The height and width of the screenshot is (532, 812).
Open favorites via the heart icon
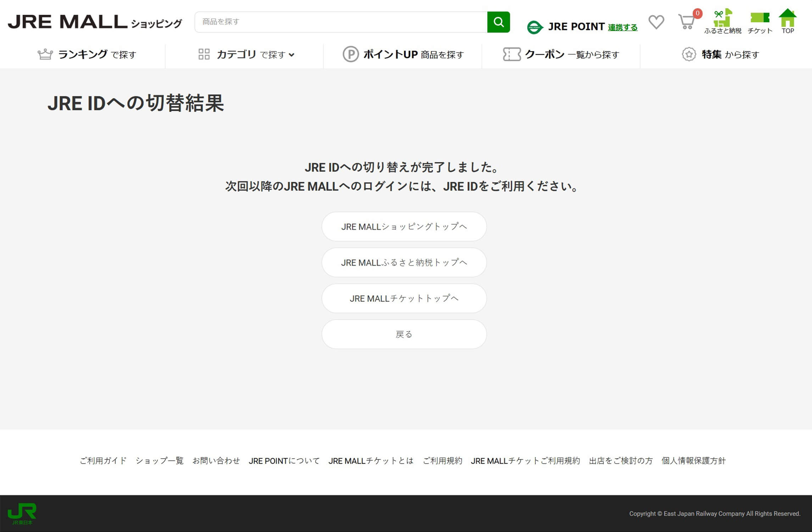click(656, 22)
